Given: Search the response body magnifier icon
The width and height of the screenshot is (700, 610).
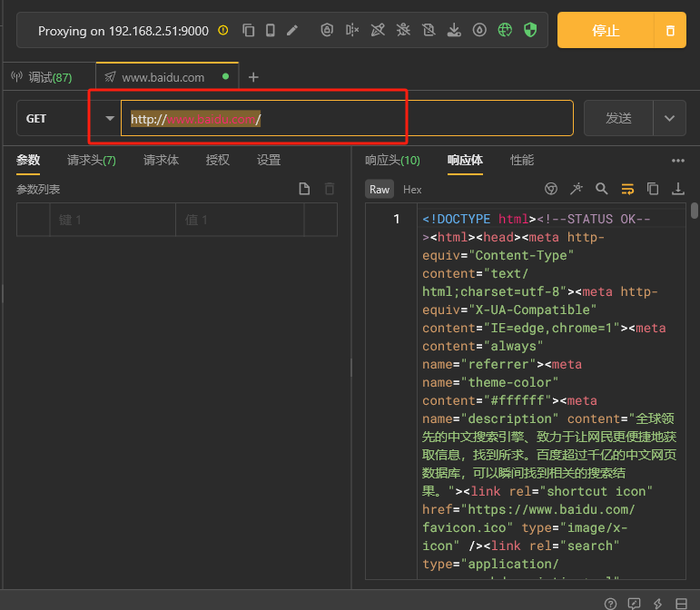Looking at the screenshot, I should pyautogui.click(x=602, y=189).
